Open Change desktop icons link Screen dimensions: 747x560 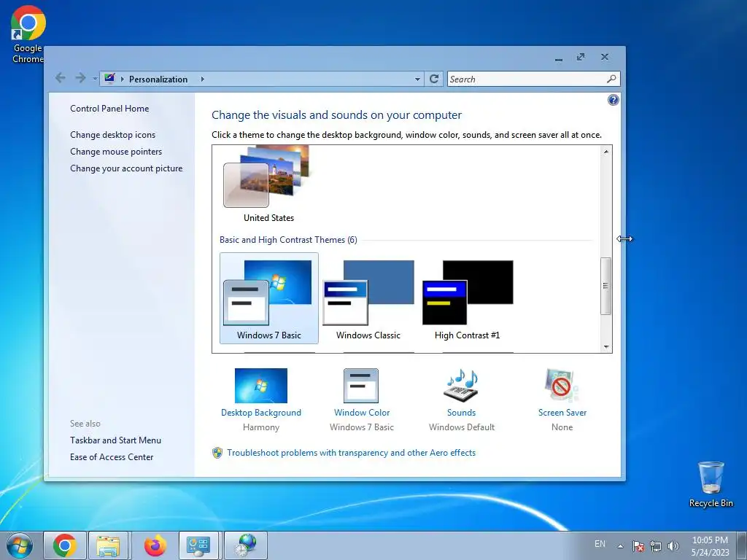[113, 135]
